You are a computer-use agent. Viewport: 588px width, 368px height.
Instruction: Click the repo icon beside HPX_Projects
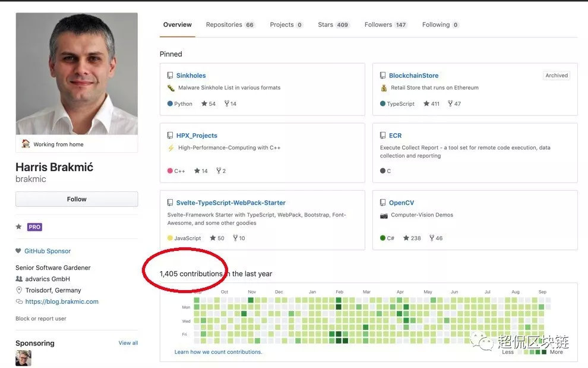(x=170, y=136)
